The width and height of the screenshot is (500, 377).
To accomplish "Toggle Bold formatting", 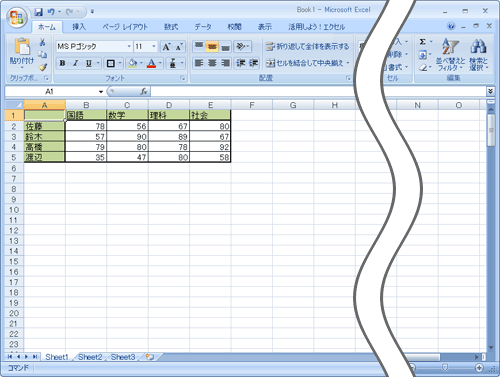I will click(x=62, y=63).
